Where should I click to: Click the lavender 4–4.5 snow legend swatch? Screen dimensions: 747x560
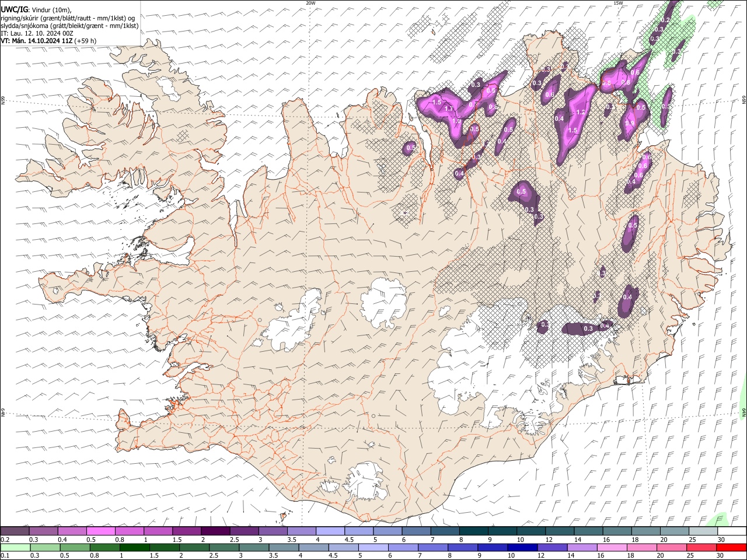(330, 531)
